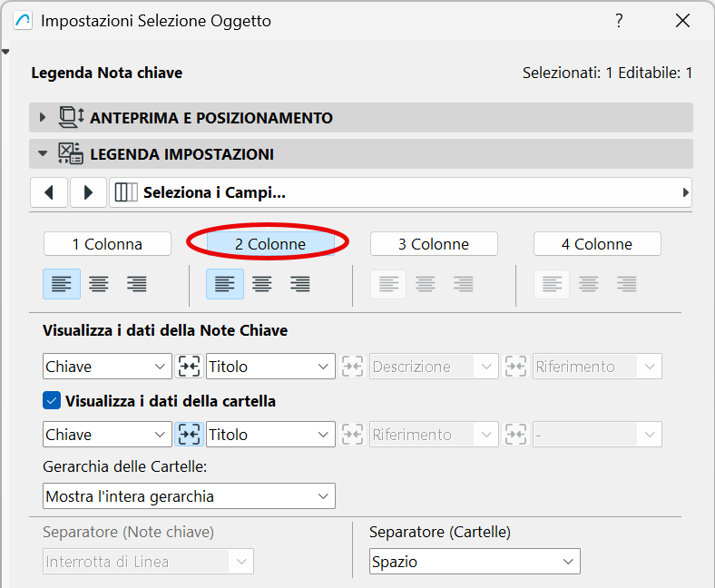This screenshot has width=715, height=588.
Task: Open the Descrizione dropdown
Action: click(434, 367)
